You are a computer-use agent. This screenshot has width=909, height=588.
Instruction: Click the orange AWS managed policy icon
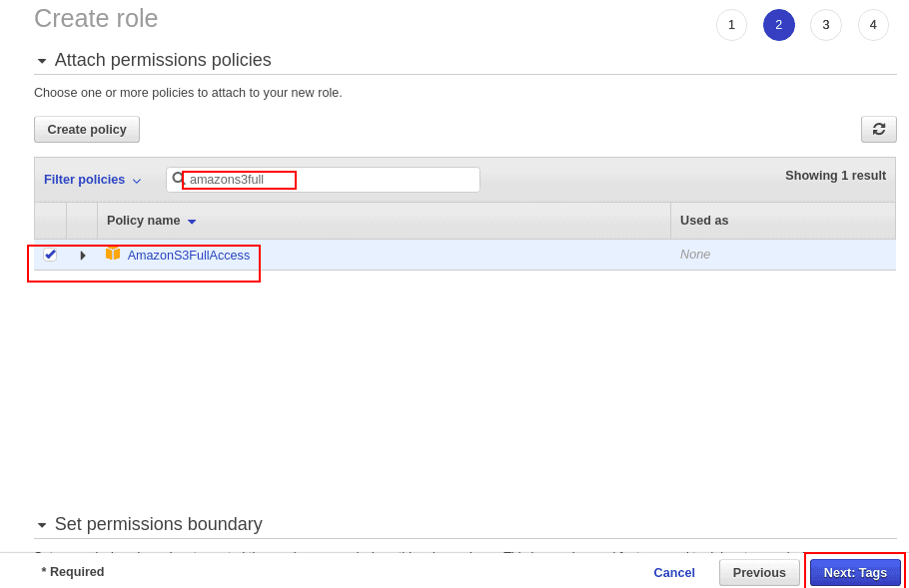pyautogui.click(x=113, y=254)
